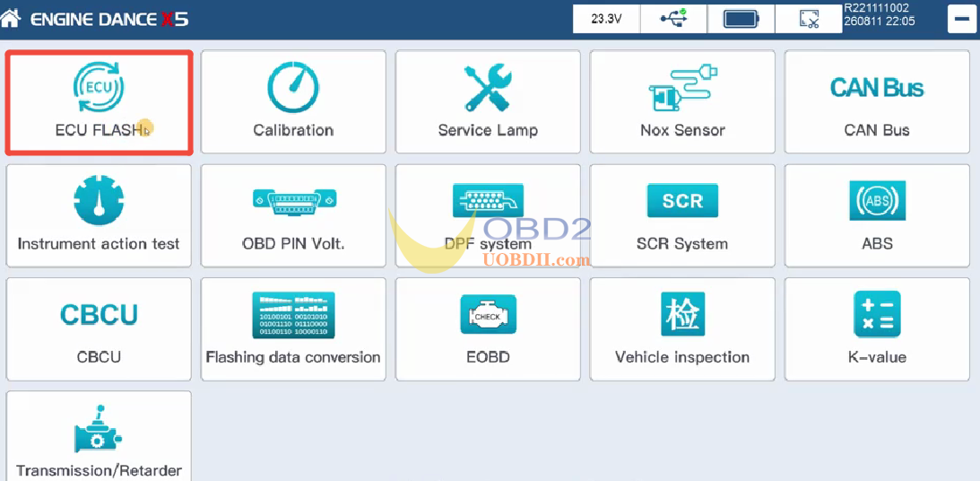The height and width of the screenshot is (481, 980).
Task: Launch the Instrument action test
Action: (99, 215)
